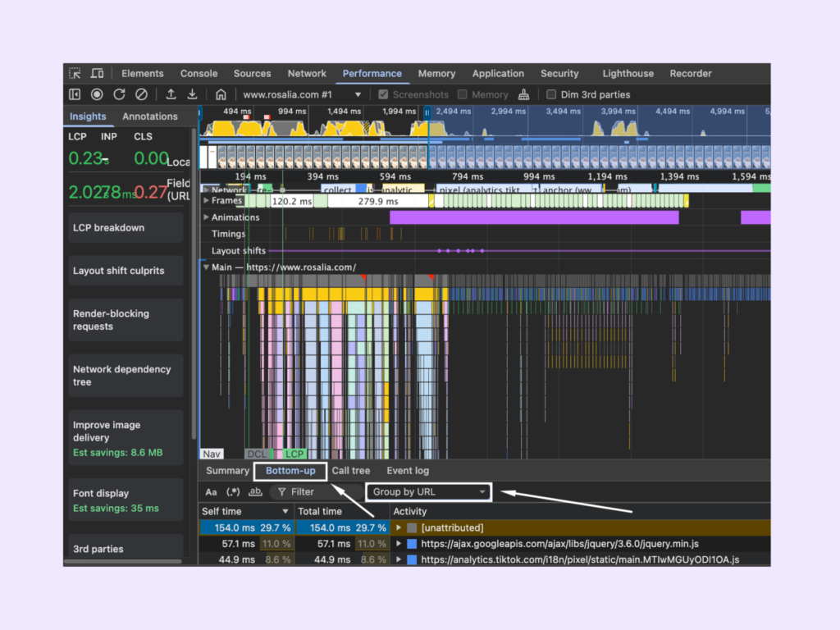Open the Layout shift culprits insight

126,271
